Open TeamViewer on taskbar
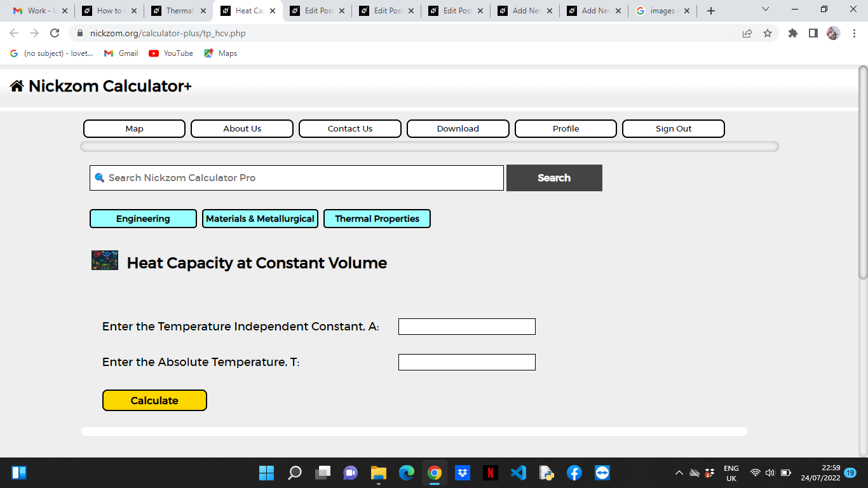 coord(602,473)
